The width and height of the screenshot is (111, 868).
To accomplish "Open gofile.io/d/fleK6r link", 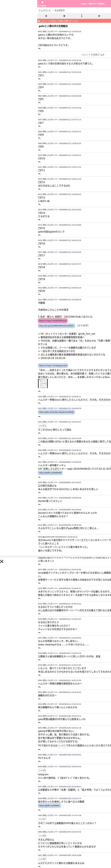I will pyautogui.click(x=49, y=806).
